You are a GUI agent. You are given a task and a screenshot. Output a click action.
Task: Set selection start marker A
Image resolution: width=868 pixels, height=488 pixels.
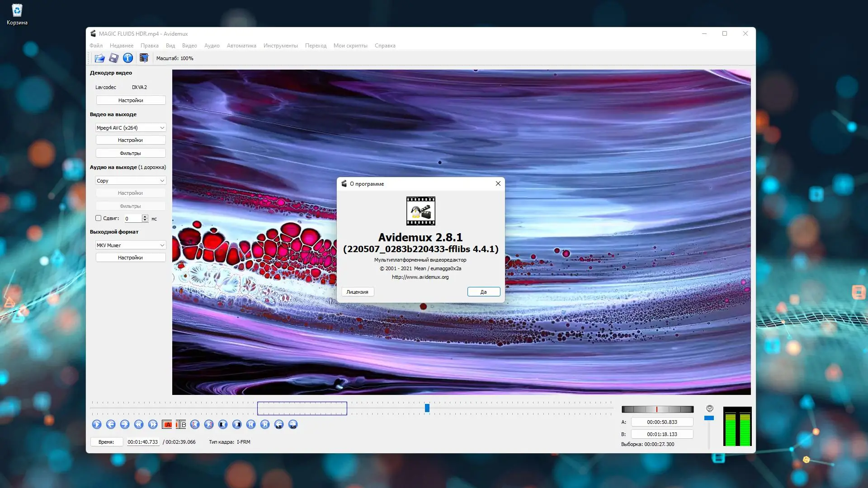tap(167, 424)
